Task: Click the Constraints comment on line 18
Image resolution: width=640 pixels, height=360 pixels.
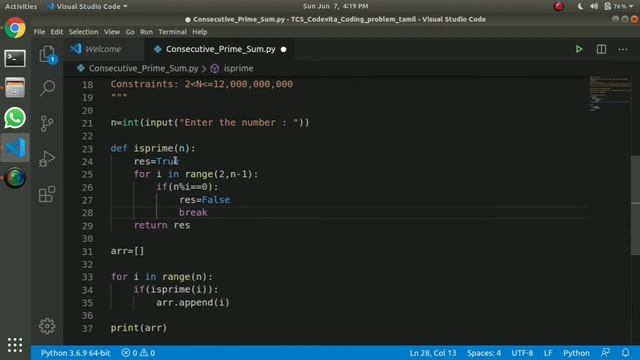Action: [x=202, y=84]
